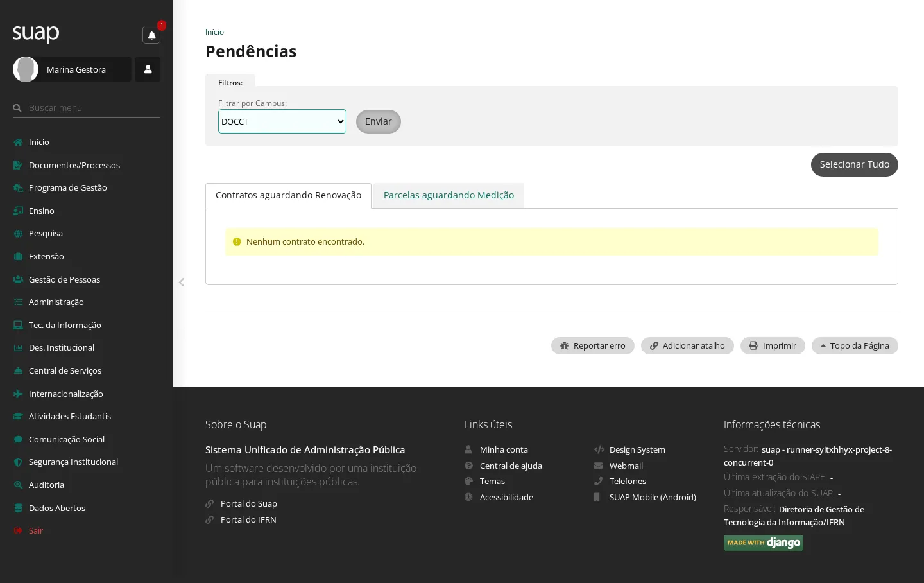Open the Portal do IFRN link
Viewport: 924px width, 583px height.
(248, 519)
